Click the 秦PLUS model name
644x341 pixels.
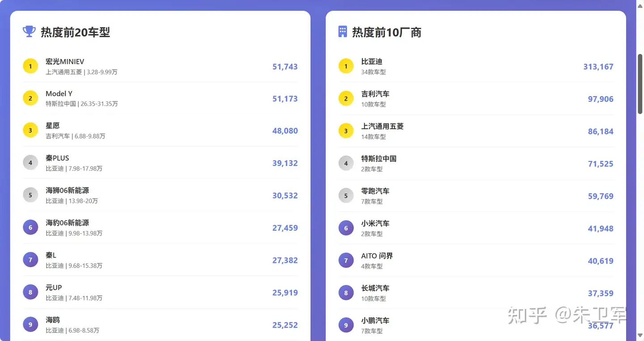57,158
